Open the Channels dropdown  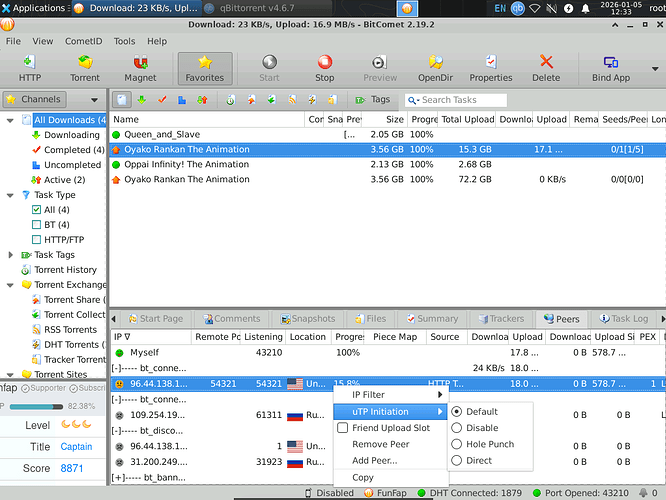pos(95,100)
